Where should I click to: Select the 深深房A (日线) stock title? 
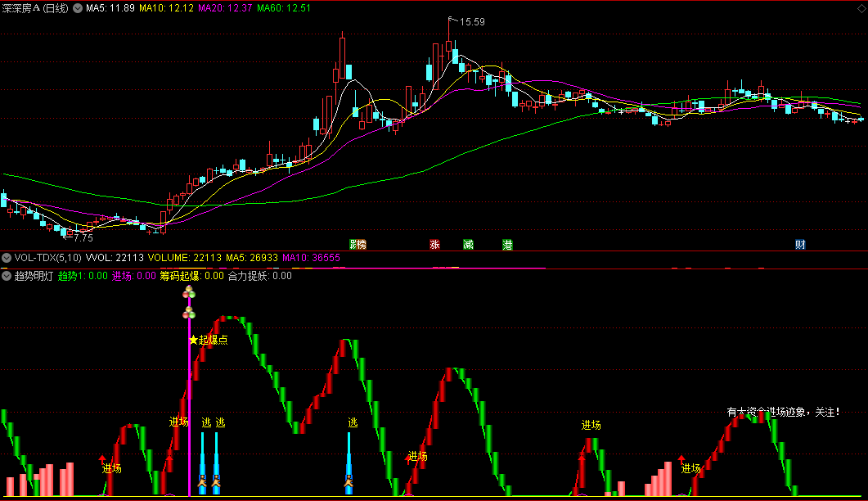pos(35,8)
